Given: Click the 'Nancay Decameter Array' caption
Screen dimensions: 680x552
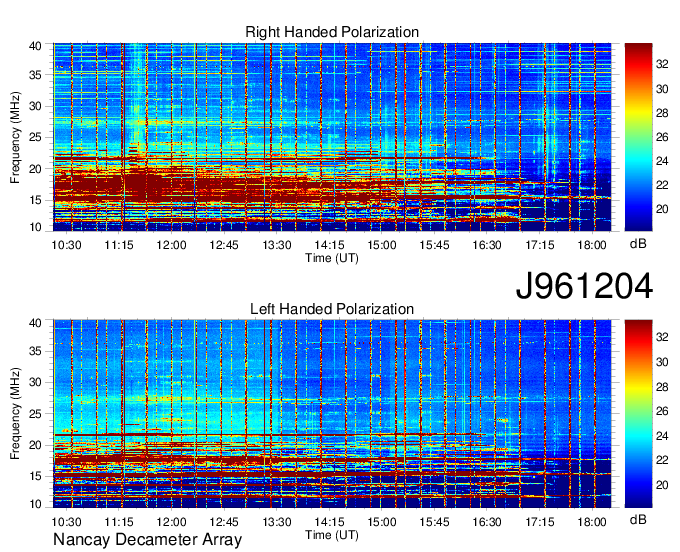Looking at the screenshot, I should pos(147,540).
